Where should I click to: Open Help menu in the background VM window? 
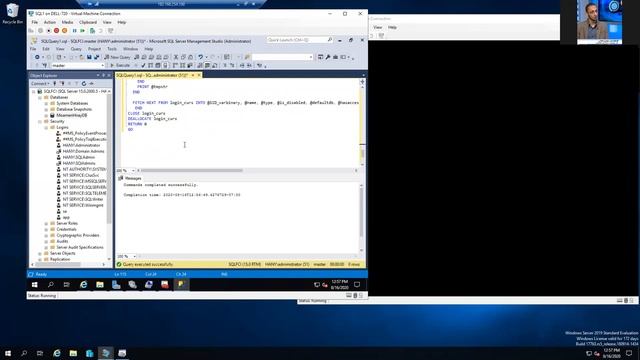392,27
